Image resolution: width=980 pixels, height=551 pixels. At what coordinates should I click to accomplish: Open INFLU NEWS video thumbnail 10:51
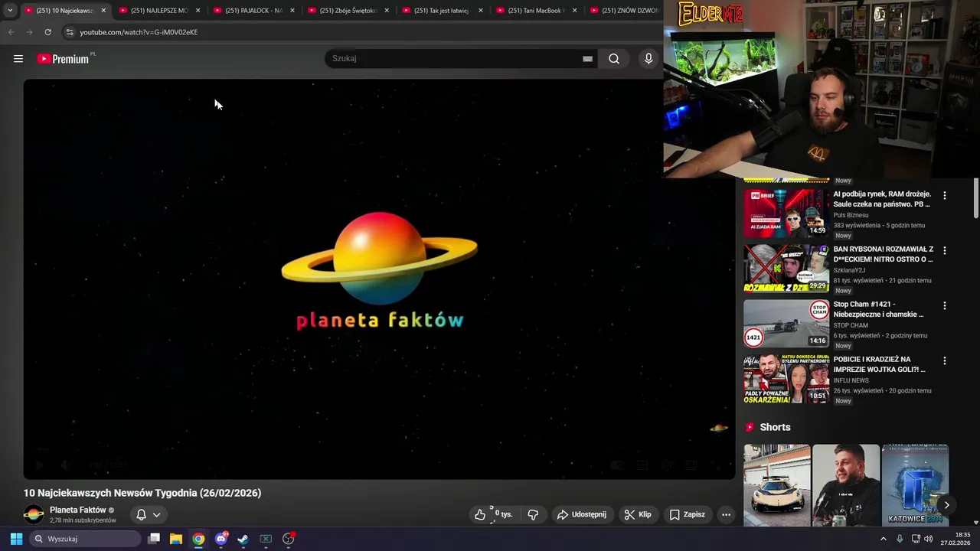click(786, 379)
